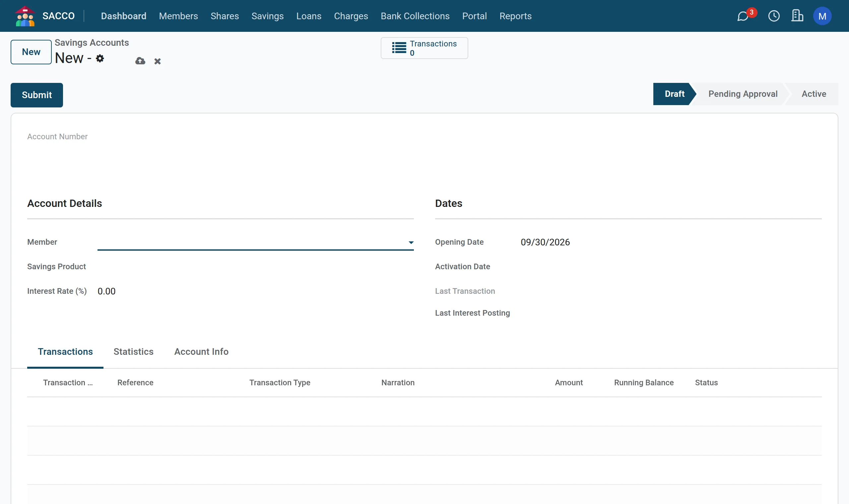The width and height of the screenshot is (849, 504).
Task: Click the Submit button
Action: (37, 95)
